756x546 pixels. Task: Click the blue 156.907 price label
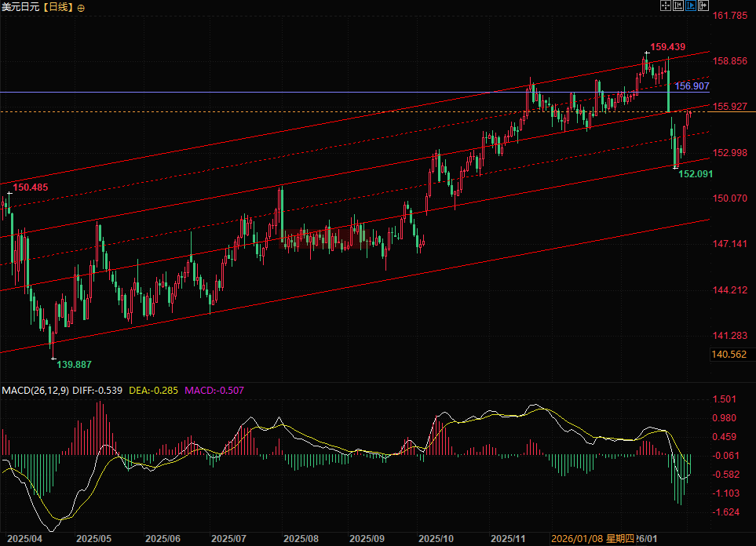[692, 86]
